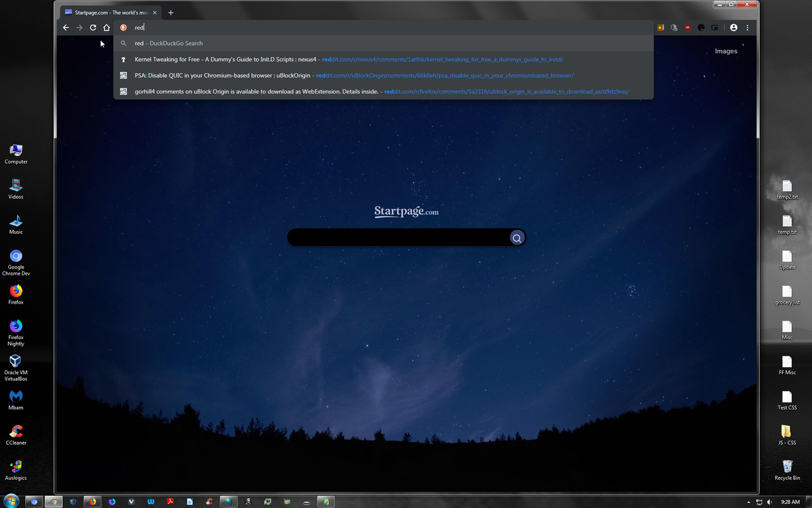Image resolution: width=812 pixels, height=508 pixels.
Task: Click the Images link on Startpage
Action: point(726,51)
